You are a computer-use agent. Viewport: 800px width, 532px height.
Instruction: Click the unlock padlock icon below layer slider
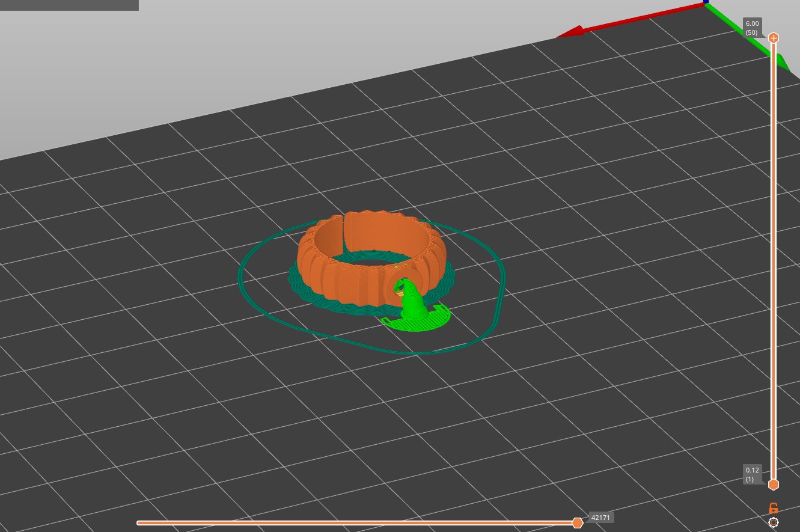(774, 508)
